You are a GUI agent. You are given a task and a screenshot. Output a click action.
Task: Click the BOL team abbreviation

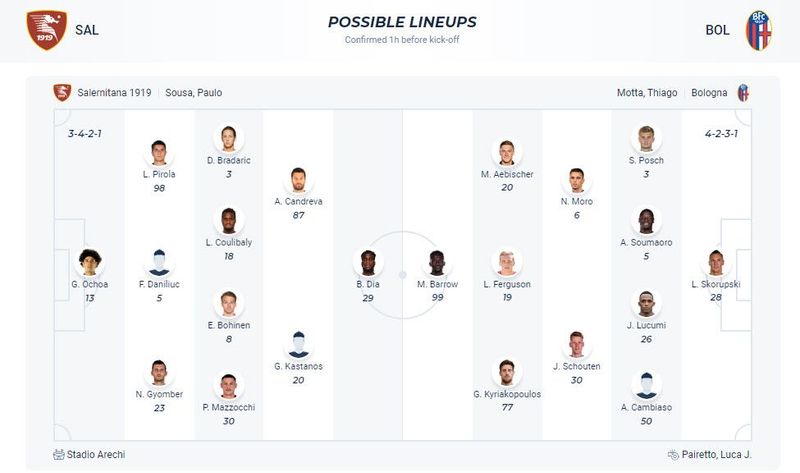pyautogui.click(x=717, y=30)
